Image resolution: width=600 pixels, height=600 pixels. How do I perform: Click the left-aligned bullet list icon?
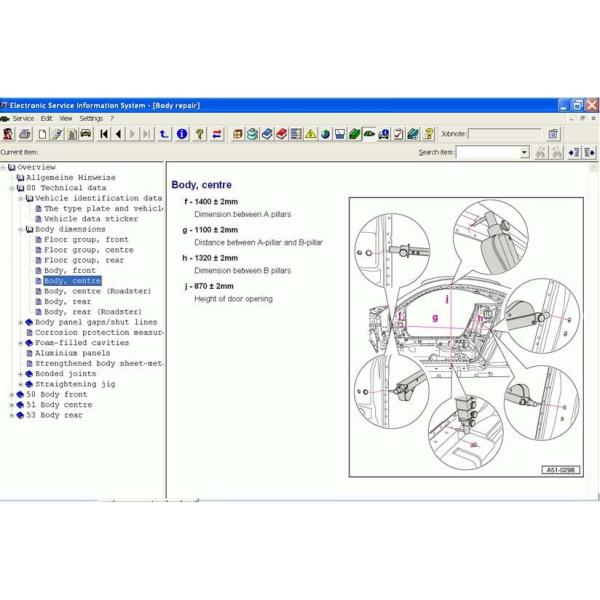point(590,153)
